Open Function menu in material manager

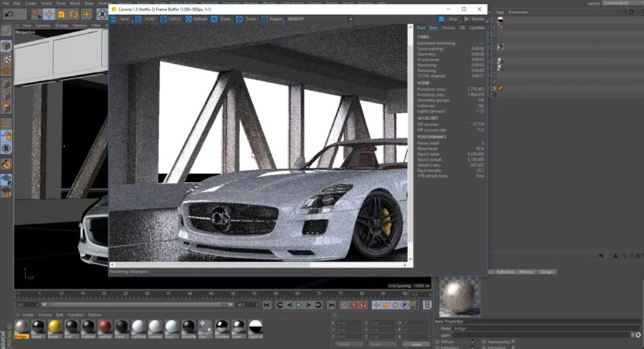pos(76,315)
